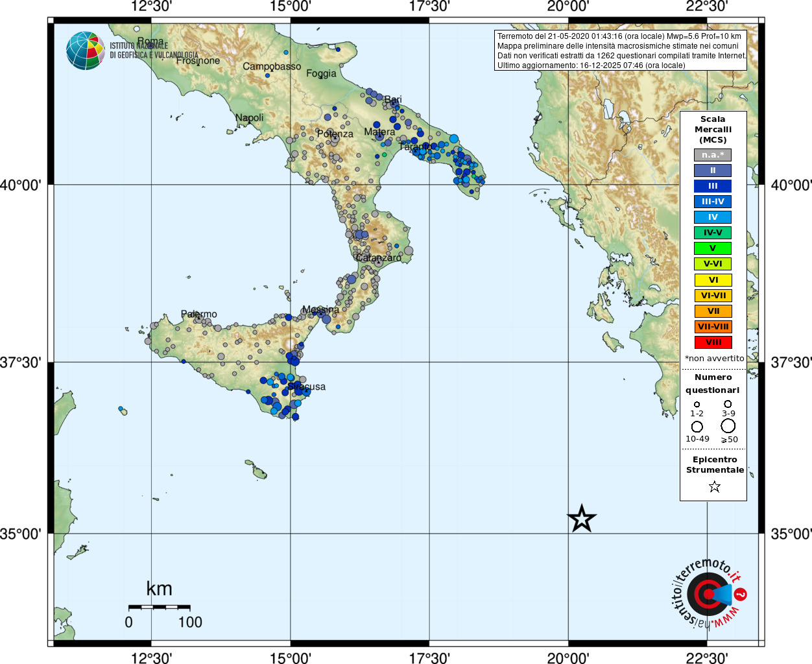Image resolution: width=812 pixels, height=664 pixels.
Task: Select the orange VII legend swatch
Action: 713,311
